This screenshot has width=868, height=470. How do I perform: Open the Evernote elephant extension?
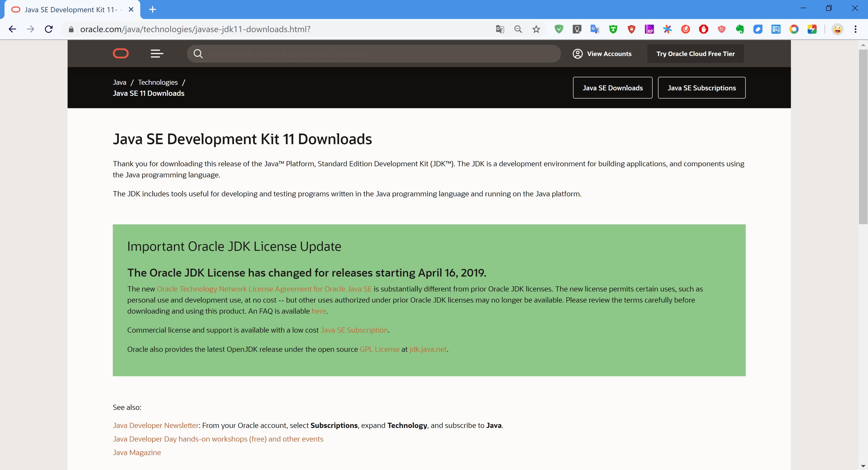(x=740, y=29)
